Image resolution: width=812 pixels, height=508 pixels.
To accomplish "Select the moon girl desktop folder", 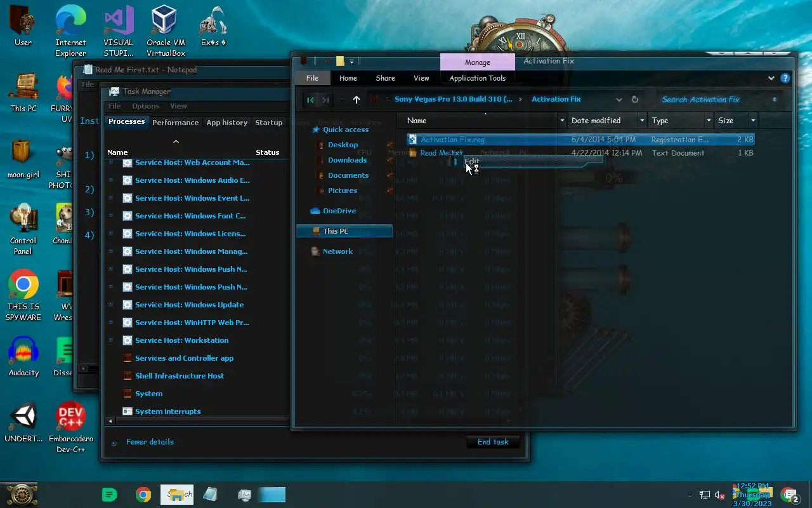I will pyautogui.click(x=23, y=159).
